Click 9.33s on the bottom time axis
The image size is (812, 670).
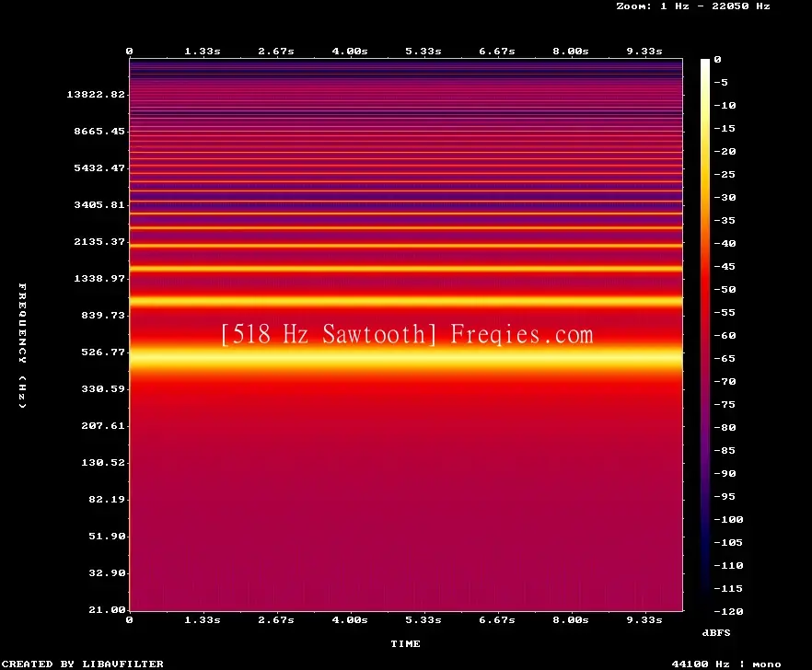click(x=644, y=619)
